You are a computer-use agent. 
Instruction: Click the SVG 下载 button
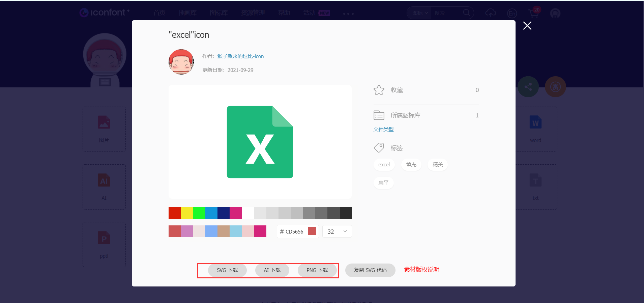pos(227,270)
